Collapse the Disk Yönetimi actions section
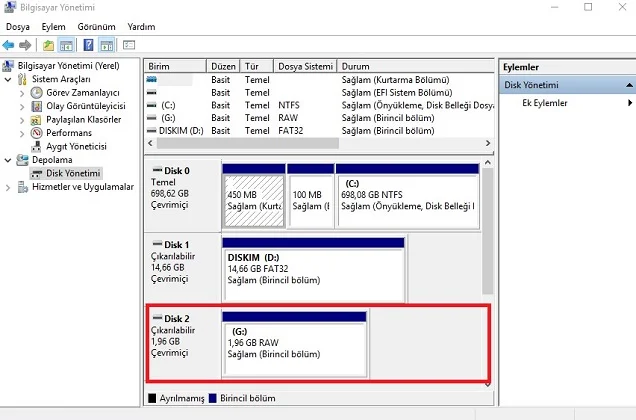636x420 pixels. point(629,85)
